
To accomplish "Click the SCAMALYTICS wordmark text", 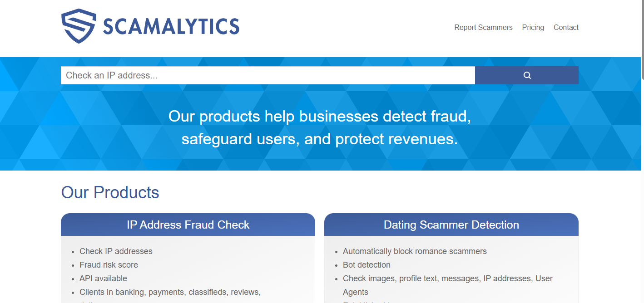I will 171,27.
